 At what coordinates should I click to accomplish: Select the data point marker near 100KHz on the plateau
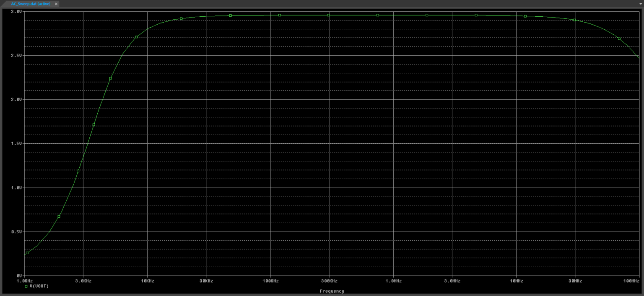pos(279,15)
